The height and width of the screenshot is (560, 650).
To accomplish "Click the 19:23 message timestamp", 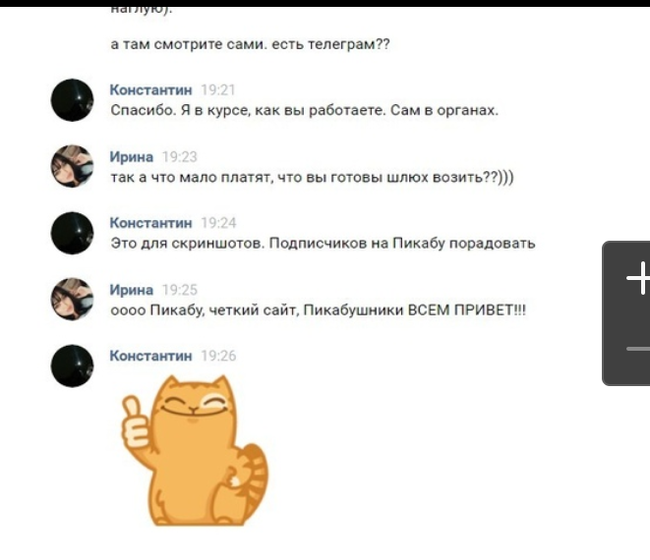I will [x=179, y=157].
